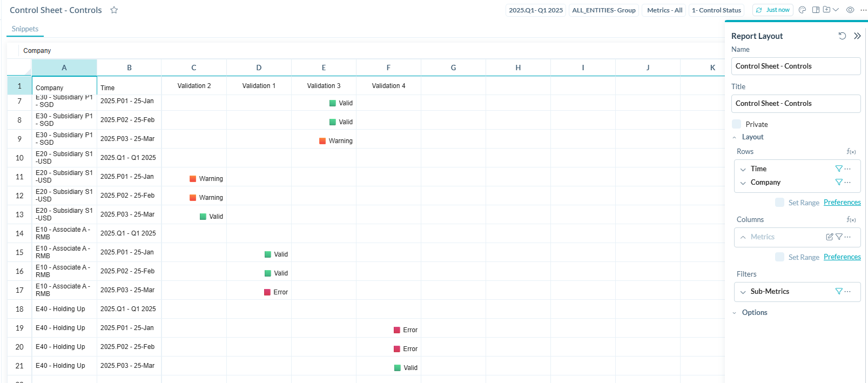Toggle the preview eye icon
The image size is (868, 383).
[x=850, y=10]
